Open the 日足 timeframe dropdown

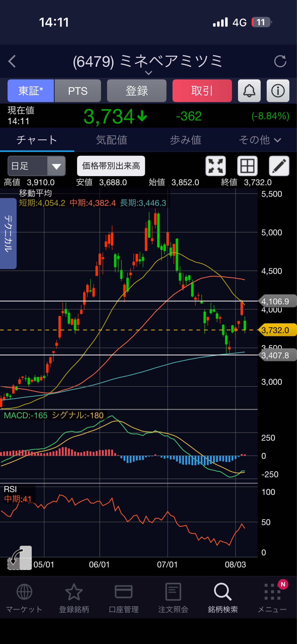click(x=36, y=166)
